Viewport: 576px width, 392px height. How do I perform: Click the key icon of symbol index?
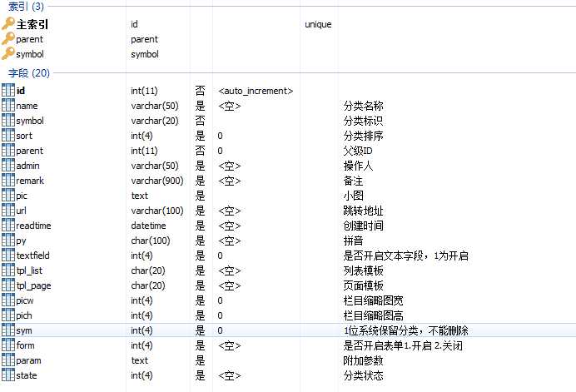[x=8, y=54]
